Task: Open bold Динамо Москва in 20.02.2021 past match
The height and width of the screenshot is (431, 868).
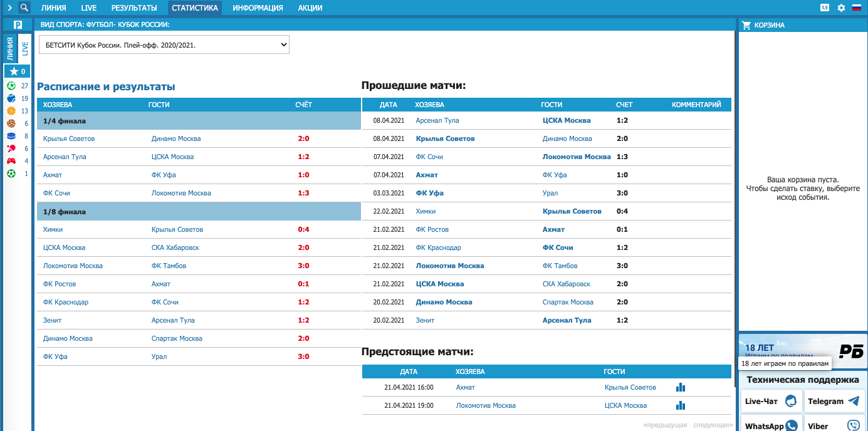Action: 444,302
